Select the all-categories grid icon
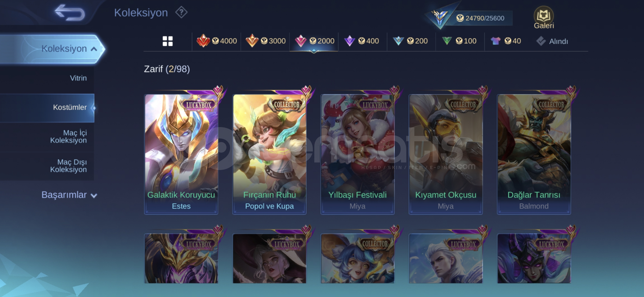 (x=168, y=41)
